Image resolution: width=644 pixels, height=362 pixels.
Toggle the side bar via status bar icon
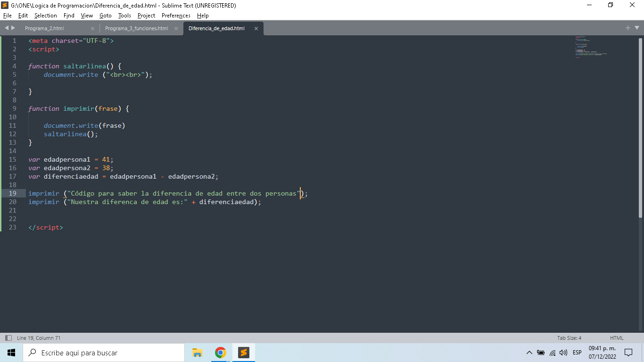8,338
